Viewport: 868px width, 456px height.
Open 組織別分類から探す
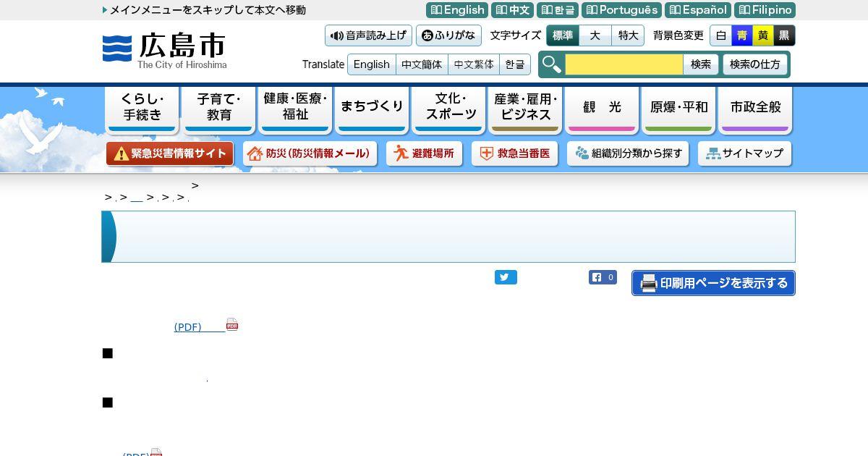click(x=629, y=153)
